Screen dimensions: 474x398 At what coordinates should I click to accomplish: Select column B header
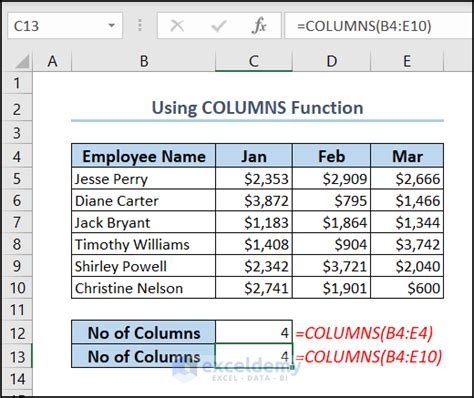(x=144, y=61)
